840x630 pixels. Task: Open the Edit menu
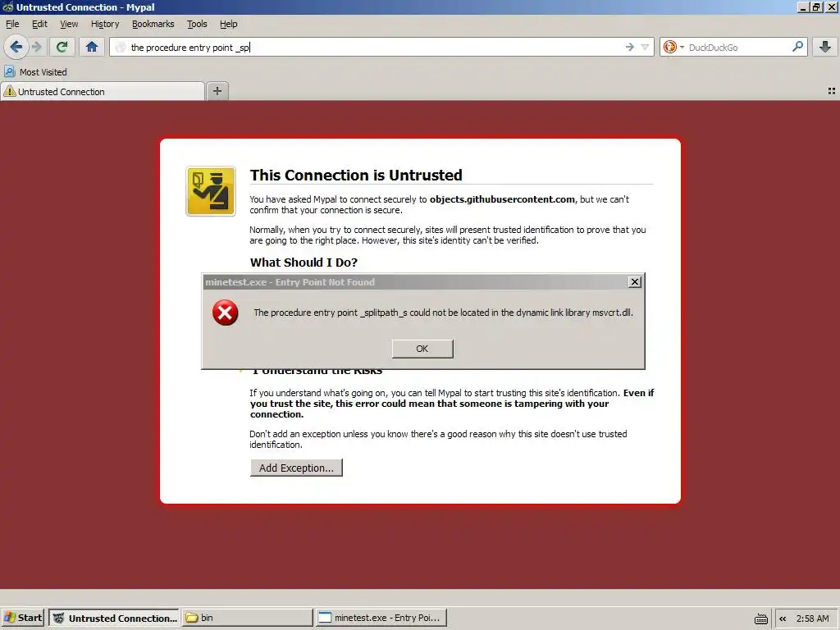coord(39,24)
